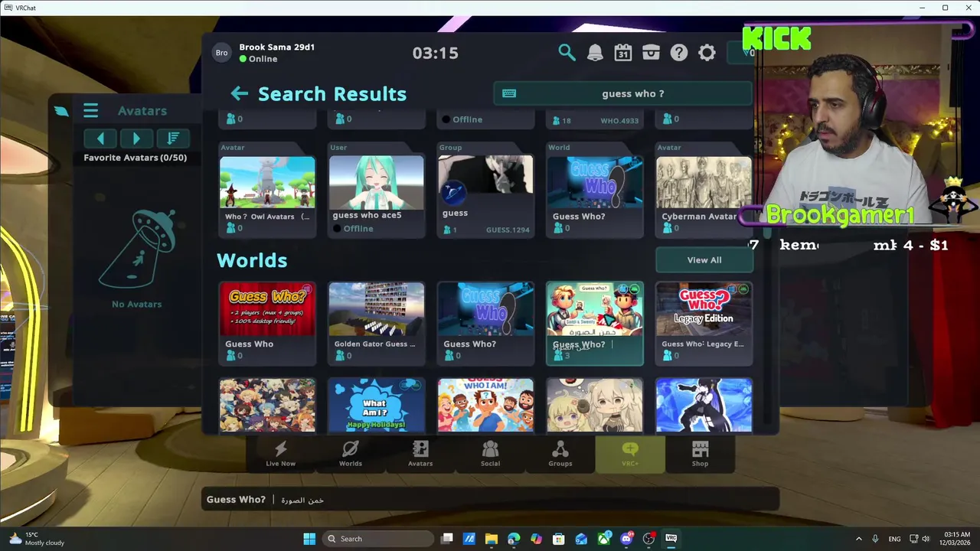Open the help question mark icon
980x551 pixels.
pos(679,53)
